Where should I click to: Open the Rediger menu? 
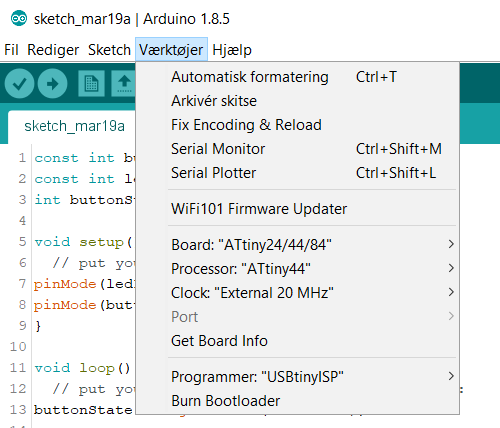coord(53,50)
